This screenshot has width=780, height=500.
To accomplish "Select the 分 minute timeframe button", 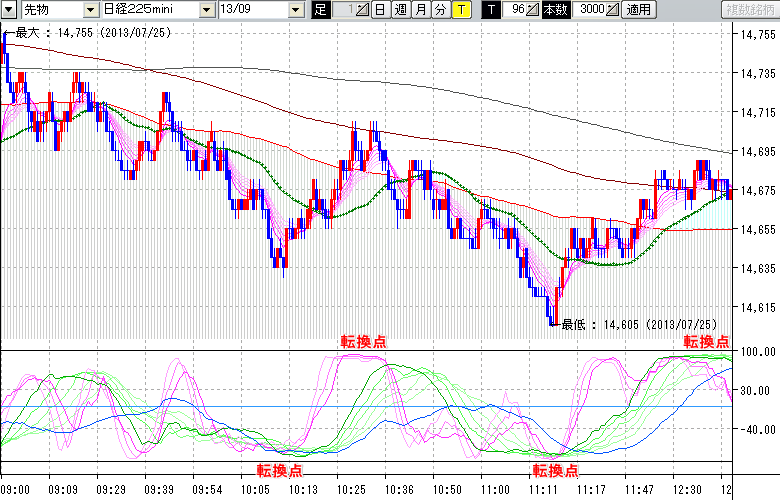I will pyautogui.click(x=440, y=10).
